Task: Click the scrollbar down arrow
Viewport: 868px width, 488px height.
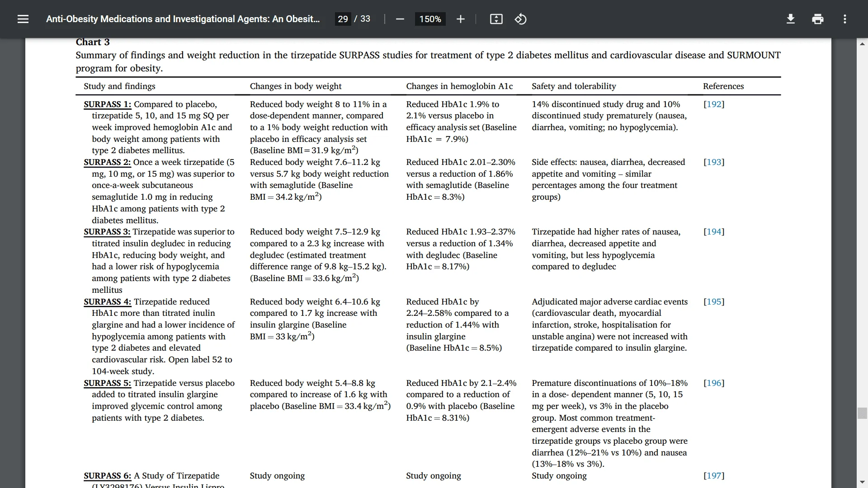Action: pos(862,482)
